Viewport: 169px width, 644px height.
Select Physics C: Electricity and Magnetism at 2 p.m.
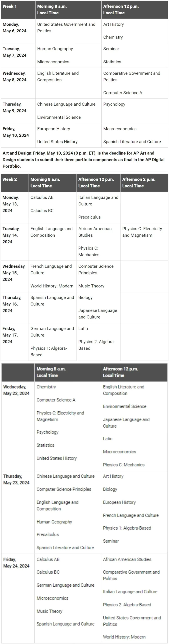[142, 232]
